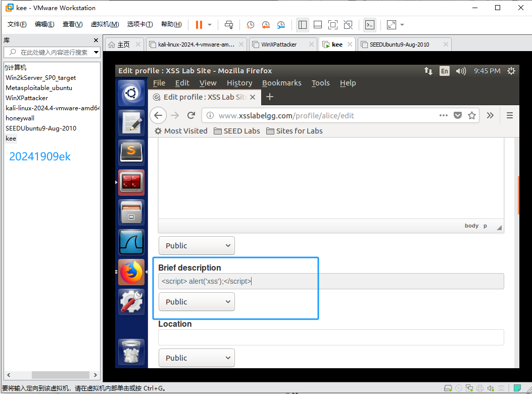
Task: Open System Settings launcher icon
Action: pos(131,302)
